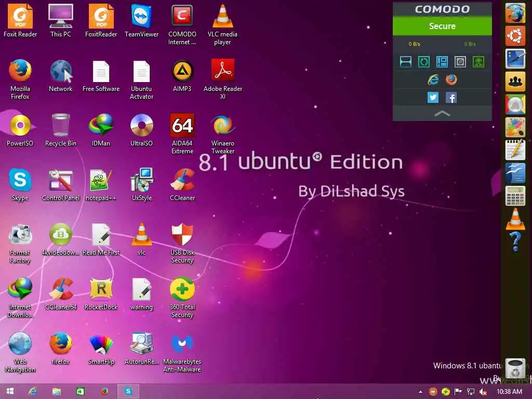Launch PowerISO from the desktop

(x=20, y=130)
